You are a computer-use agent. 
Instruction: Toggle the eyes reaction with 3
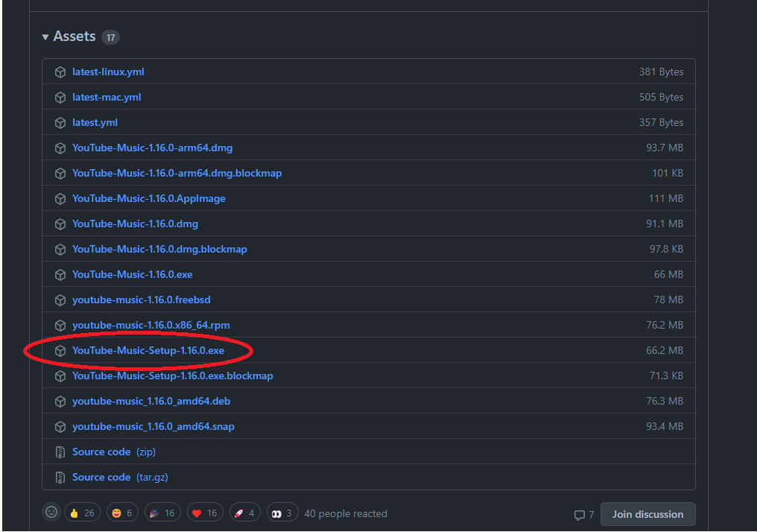[282, 513]
